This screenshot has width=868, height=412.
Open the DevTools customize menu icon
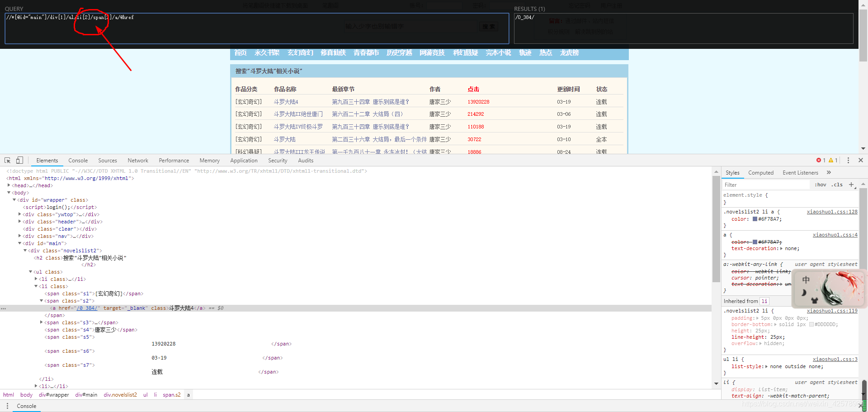pos(848,161)
